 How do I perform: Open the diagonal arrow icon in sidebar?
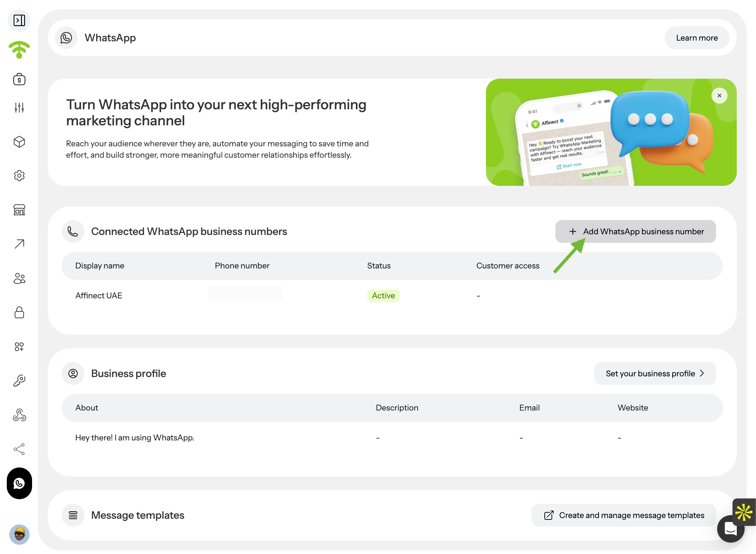click(19, 244)
